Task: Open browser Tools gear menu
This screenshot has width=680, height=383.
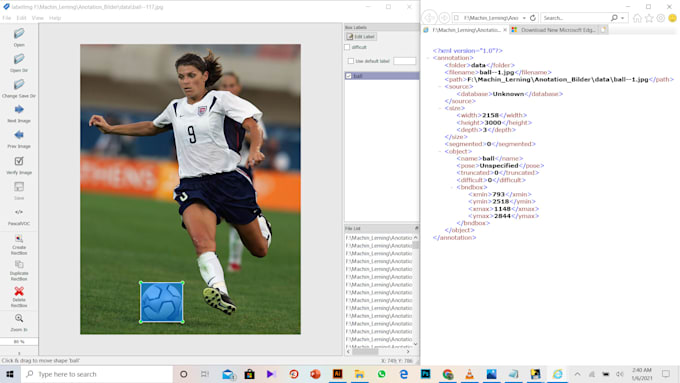Action: [660, 18]
